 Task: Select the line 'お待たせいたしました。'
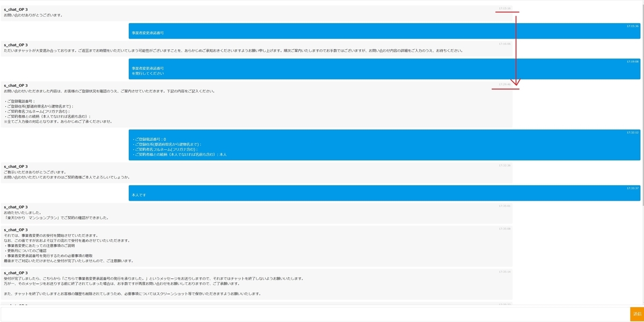(x=22, y=213)
